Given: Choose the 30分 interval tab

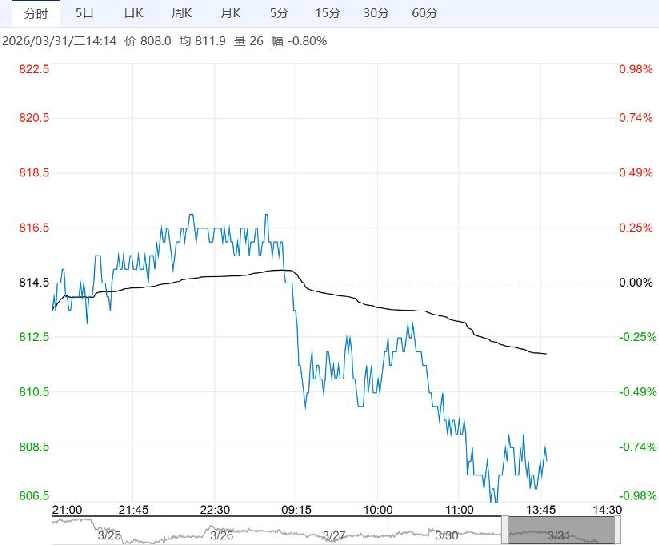Looking at the screenshot, I should 376,13.
